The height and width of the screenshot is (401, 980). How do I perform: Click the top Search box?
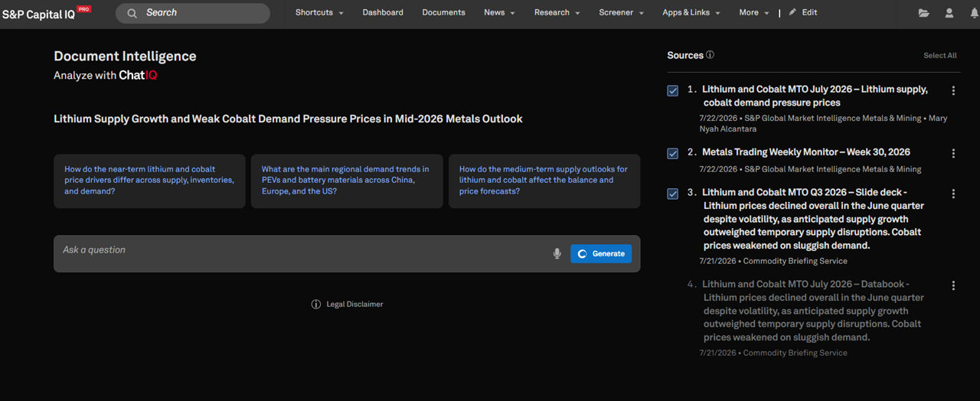[x=193, y=13]
